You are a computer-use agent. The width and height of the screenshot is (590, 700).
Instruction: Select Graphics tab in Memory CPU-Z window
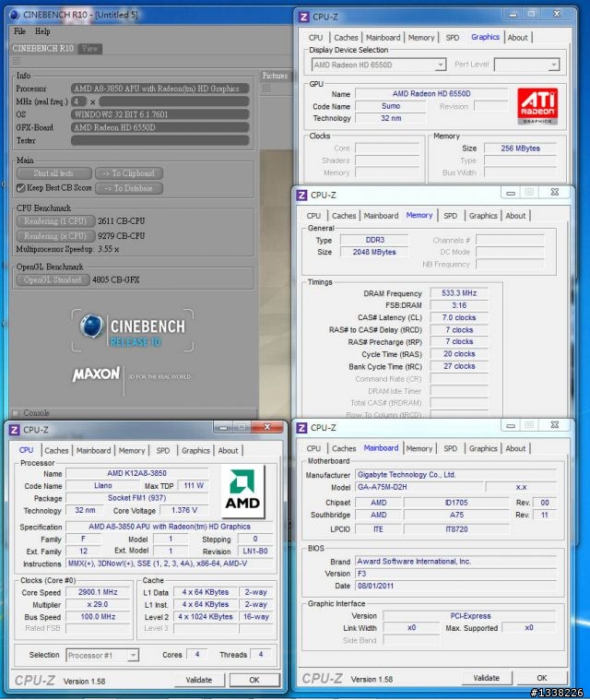(x=483, y=216)
